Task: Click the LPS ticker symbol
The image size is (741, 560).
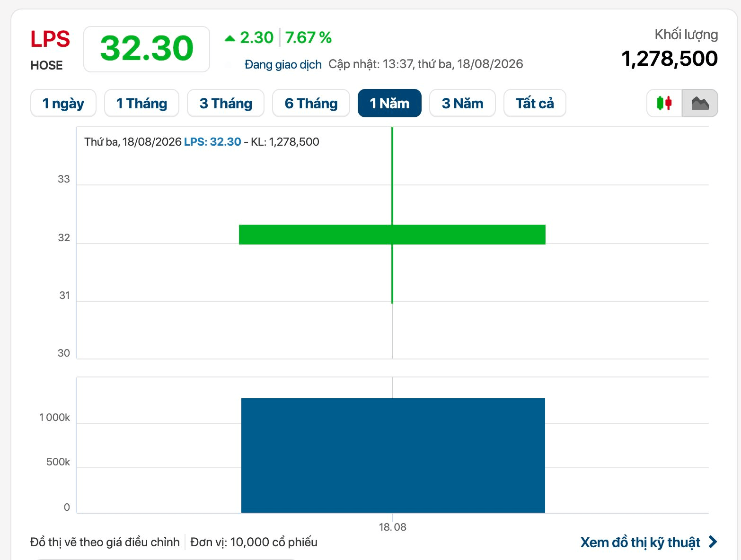Action: point(50,39)
